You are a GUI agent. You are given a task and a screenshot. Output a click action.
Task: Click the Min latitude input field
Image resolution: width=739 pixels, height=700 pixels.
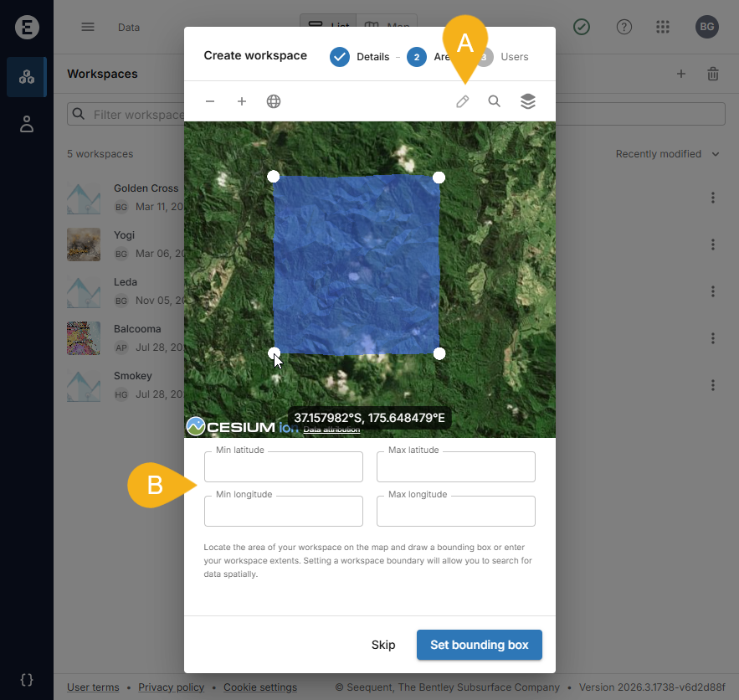(x=284, y=467)
